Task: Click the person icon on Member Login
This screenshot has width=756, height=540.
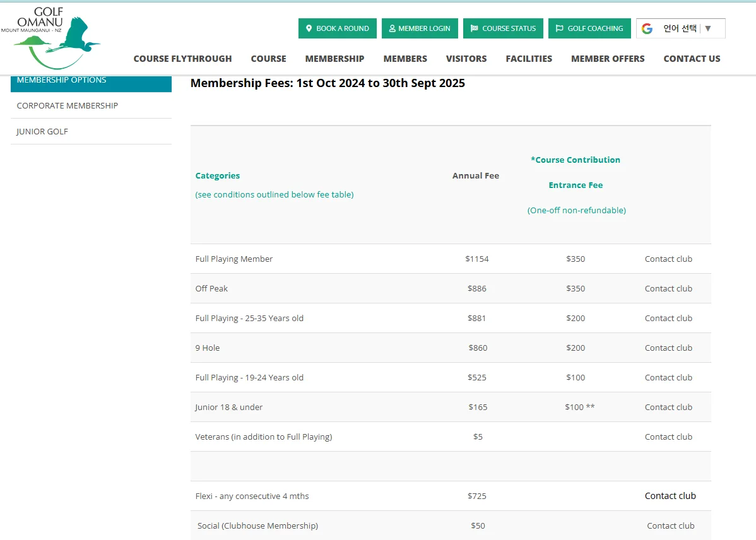Action: pos(392,28)
